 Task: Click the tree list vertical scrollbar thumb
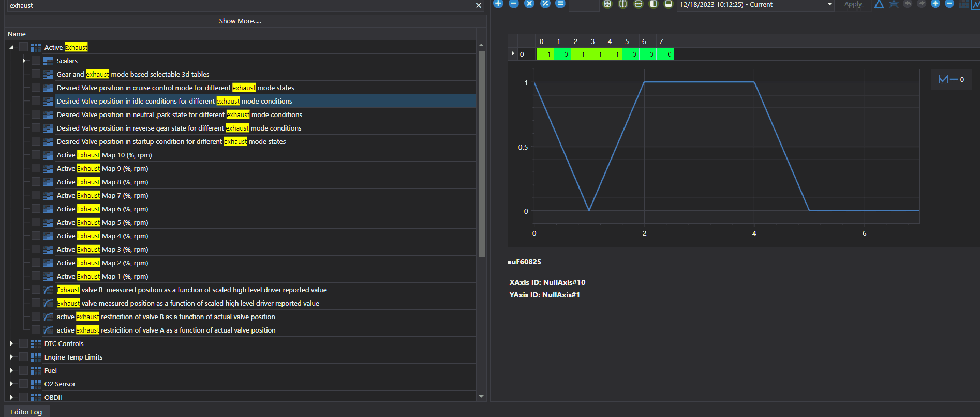(481, 153)
